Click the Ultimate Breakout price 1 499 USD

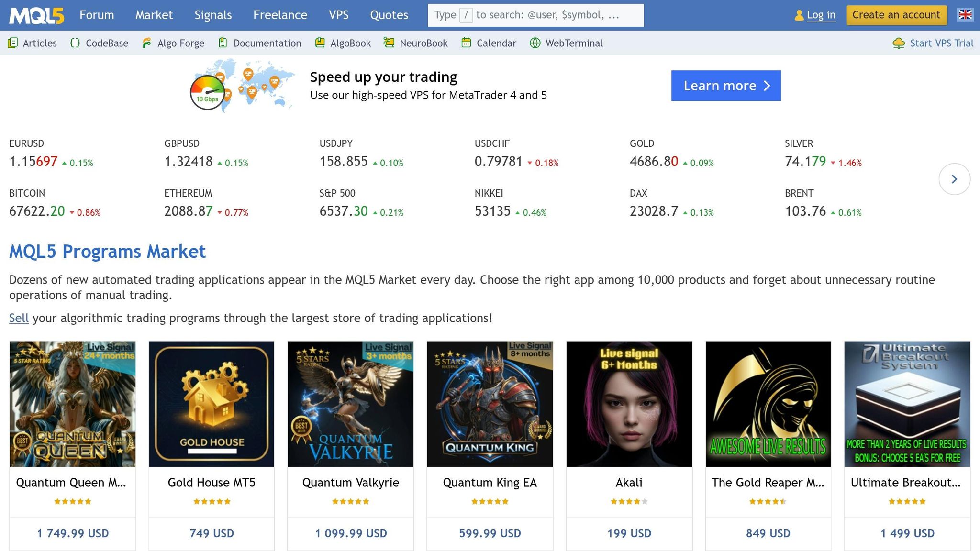tap(907, 533)
